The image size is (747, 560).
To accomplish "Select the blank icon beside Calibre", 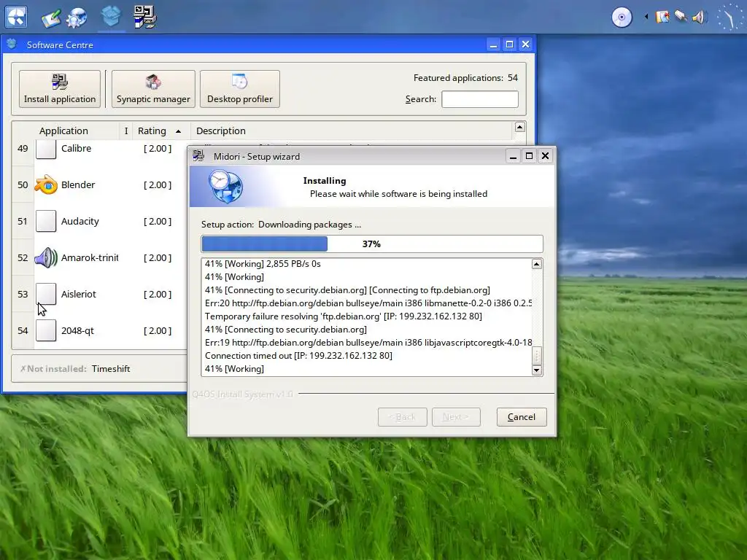I will [46, 149].
